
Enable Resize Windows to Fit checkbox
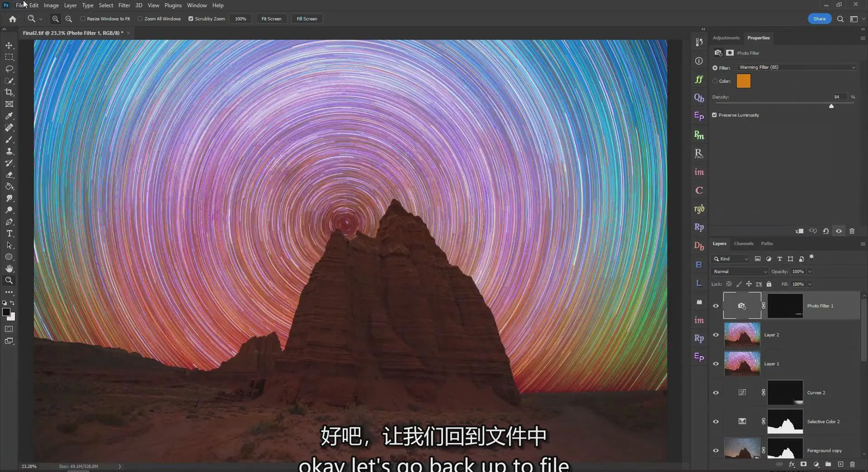83,19
